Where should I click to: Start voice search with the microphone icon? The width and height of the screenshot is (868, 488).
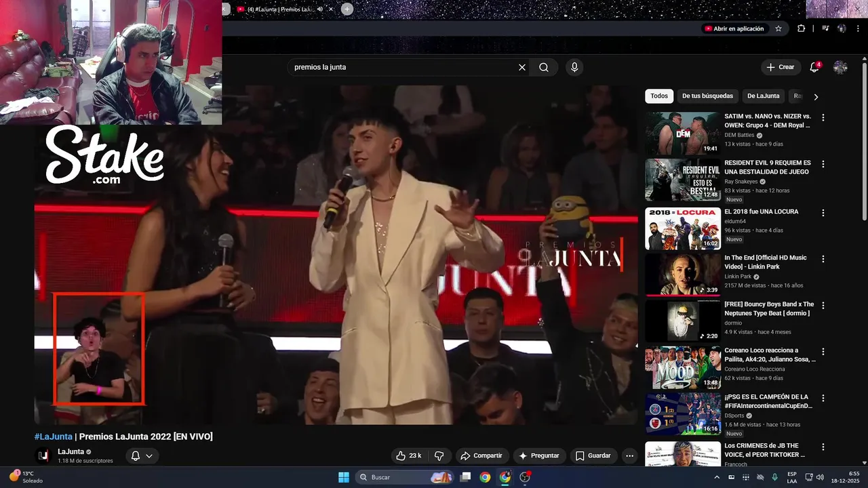click(x=574, y=67)
